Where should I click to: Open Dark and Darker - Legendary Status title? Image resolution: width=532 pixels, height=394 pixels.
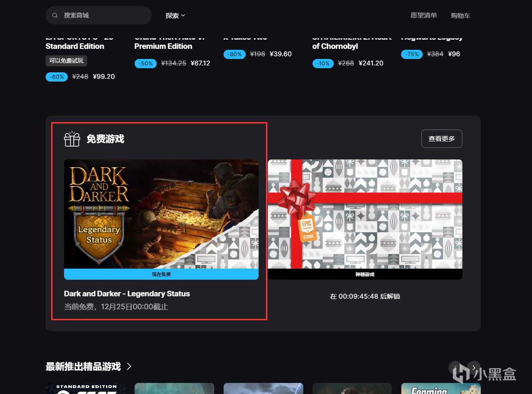coord(127,294)
